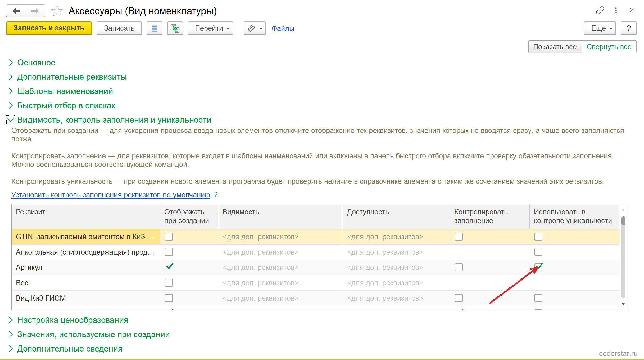Toggle Отображать при создании for Вид КиЗ ГИСМ

(169, 298)
